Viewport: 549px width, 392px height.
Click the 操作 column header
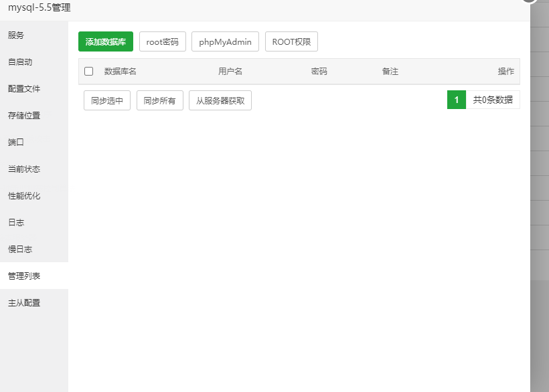[506, 72]
